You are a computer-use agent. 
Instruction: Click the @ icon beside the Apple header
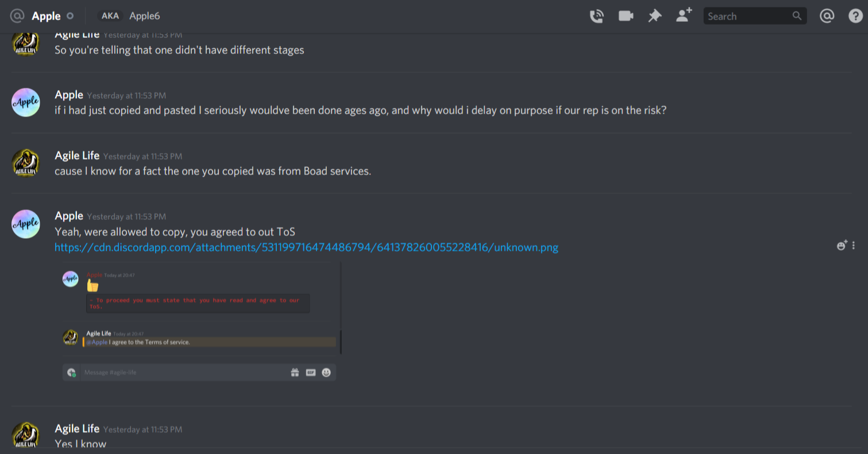coord(17,16)
